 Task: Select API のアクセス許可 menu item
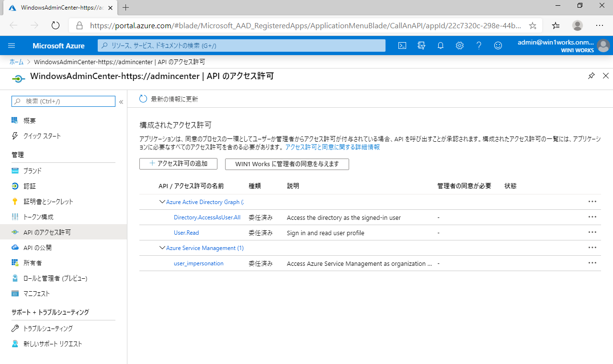[63, 232]
